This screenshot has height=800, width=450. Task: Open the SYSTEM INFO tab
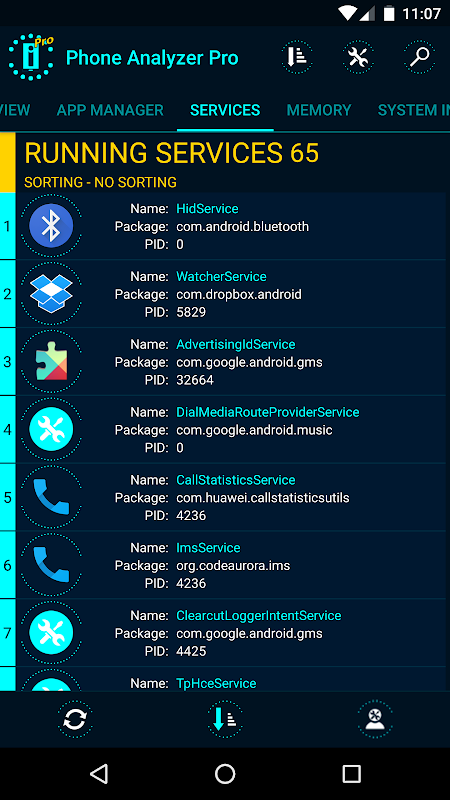coord(414,110)
